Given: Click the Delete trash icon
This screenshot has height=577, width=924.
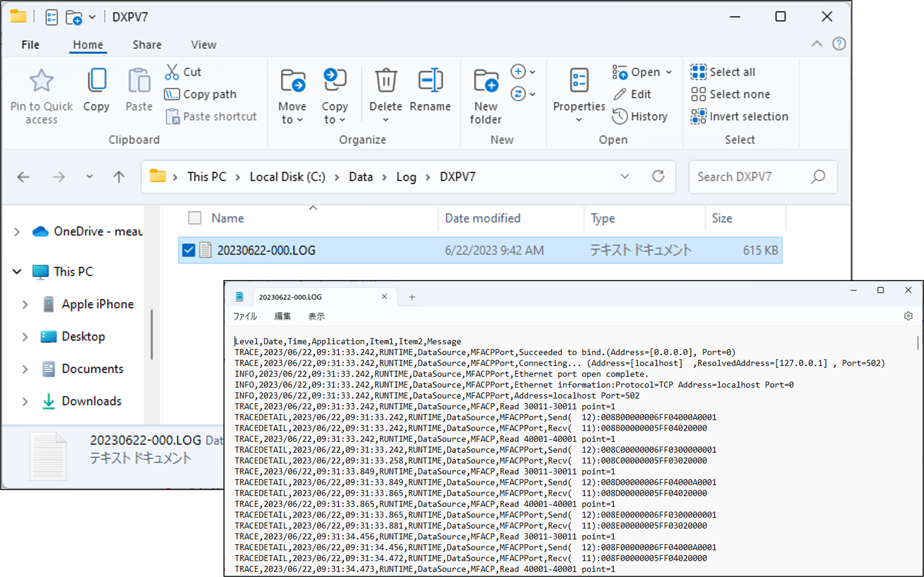Looking at the screenshot, I should click(386, 81).
